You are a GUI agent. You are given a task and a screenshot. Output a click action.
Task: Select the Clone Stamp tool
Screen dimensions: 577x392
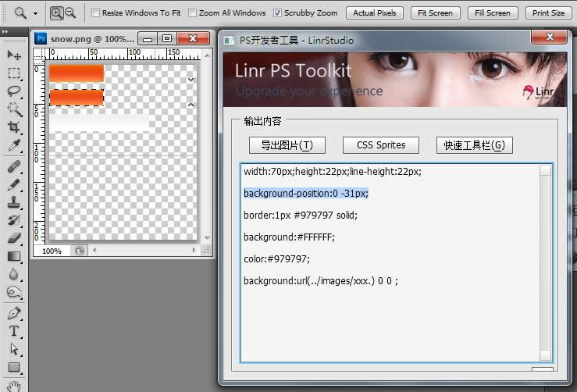click(14, 202)
